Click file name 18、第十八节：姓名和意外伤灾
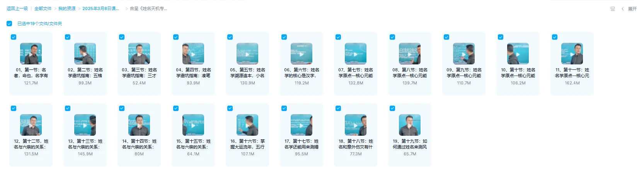 point(356,144)
